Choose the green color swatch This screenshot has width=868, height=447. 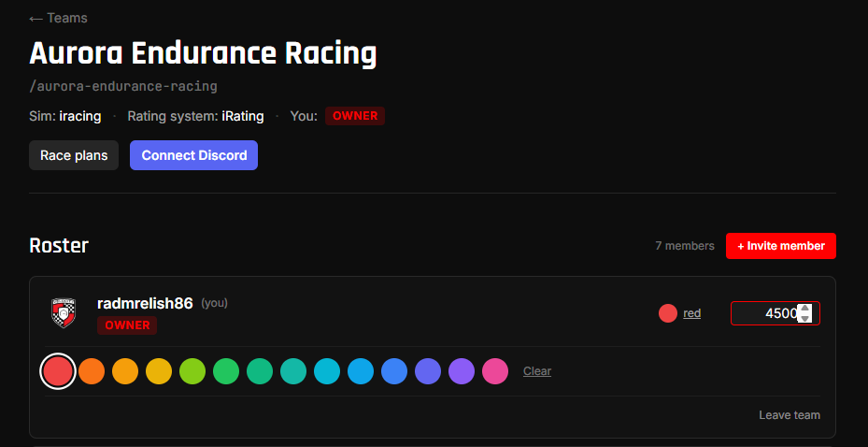coord(226,371)
